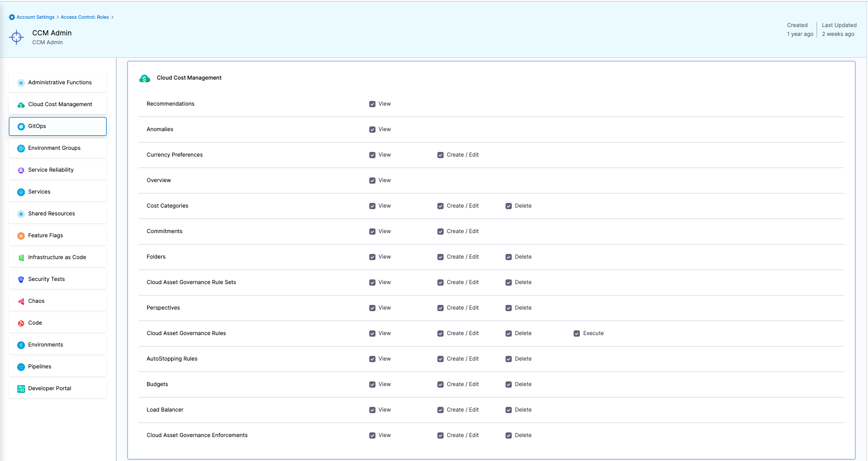Toggle Create / Edit for Currency Preferences
Screen dimensions: 868x461
tap(441, 155)
